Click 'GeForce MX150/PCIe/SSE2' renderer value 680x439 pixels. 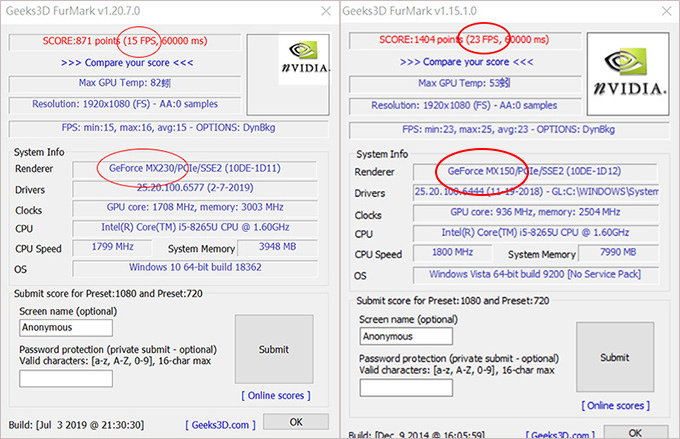(x=535, y=171)
